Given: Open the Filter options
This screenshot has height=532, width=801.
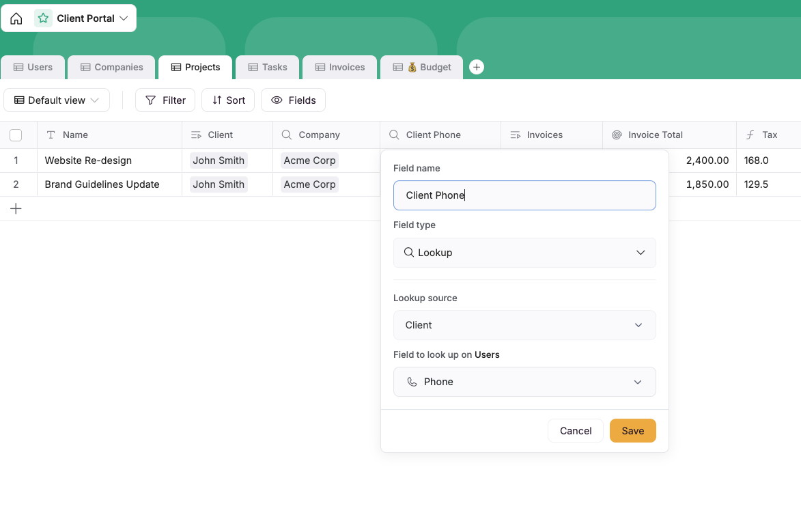Looking at the screenshot, I should click(x=165, y=100).
